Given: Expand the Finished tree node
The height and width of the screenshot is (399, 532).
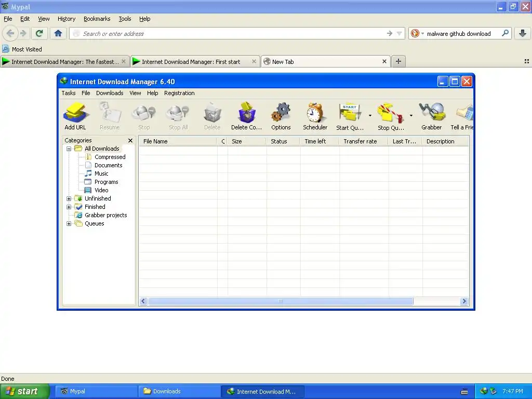Looking at the screenshot, I should coord(69,207).
